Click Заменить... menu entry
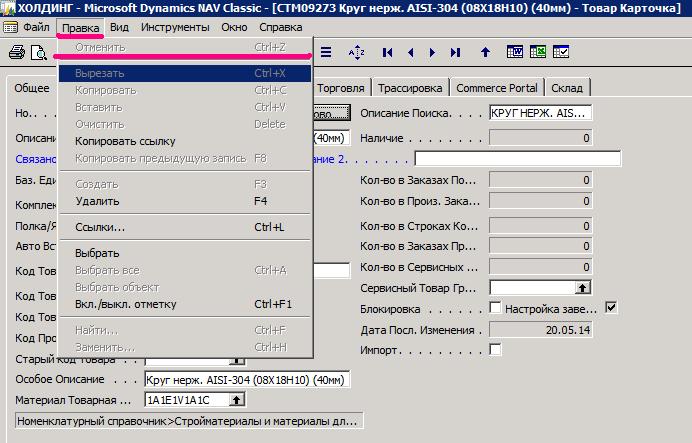 (185, 347)
